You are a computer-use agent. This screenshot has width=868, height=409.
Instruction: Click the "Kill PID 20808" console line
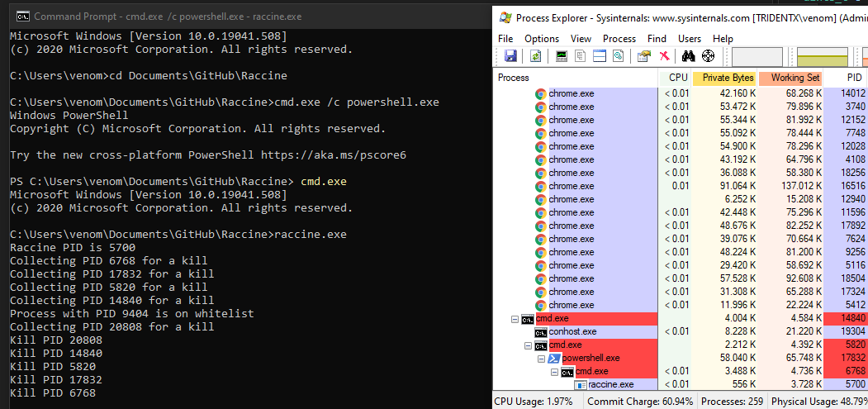coord(56,340)
